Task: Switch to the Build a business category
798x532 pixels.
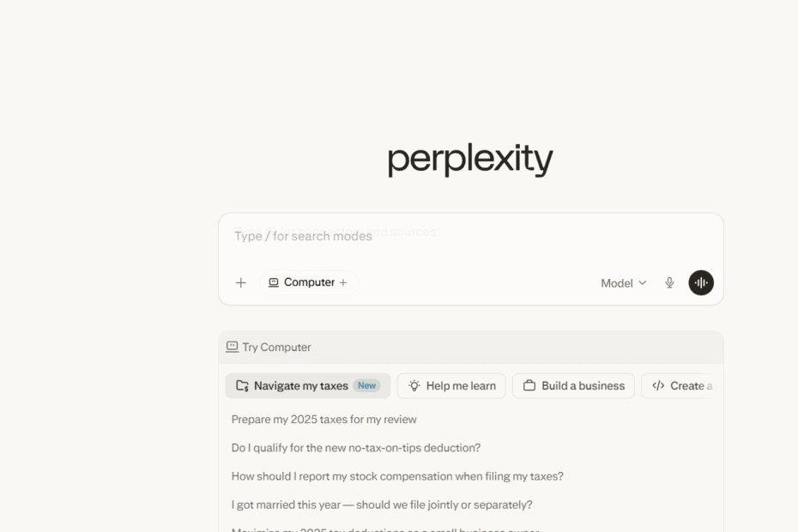Action: [573, 385]
